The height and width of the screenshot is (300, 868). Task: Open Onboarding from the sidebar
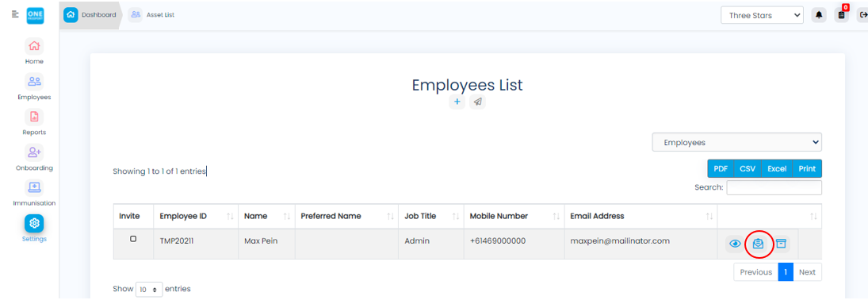[34, 158]
